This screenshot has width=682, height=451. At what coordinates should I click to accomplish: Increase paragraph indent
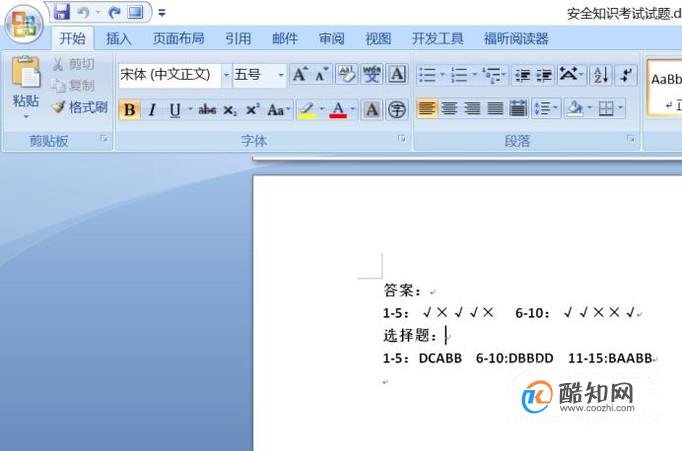[x=544, y=75]
